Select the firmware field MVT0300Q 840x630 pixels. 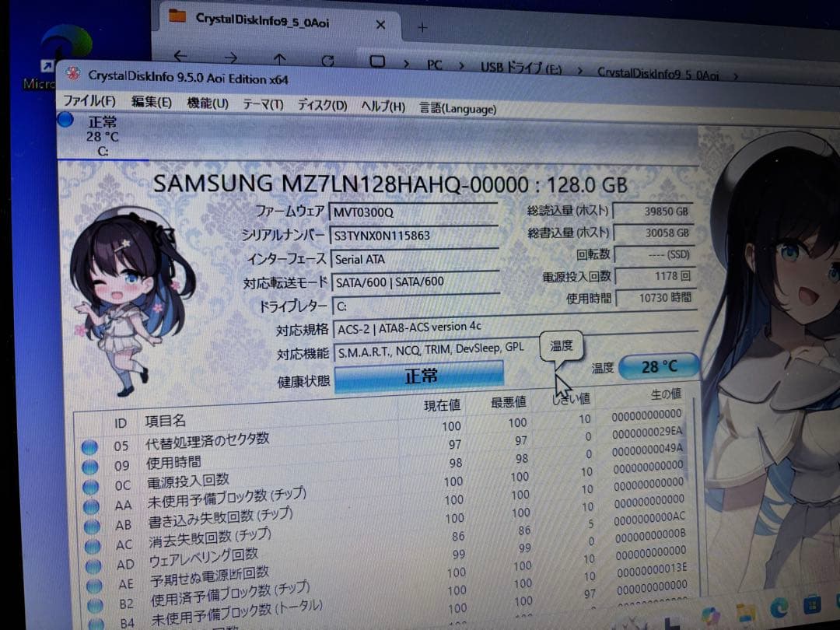[414, 212]
